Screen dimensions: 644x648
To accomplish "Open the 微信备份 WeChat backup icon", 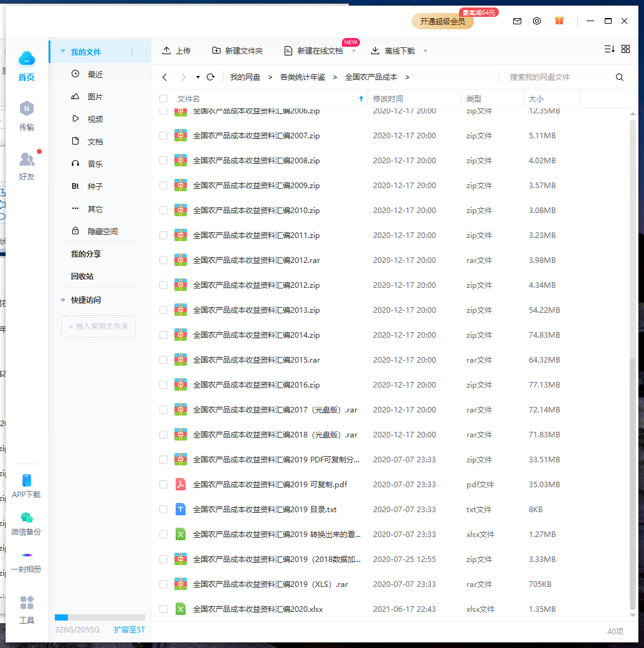I will [x=26, y=517].
